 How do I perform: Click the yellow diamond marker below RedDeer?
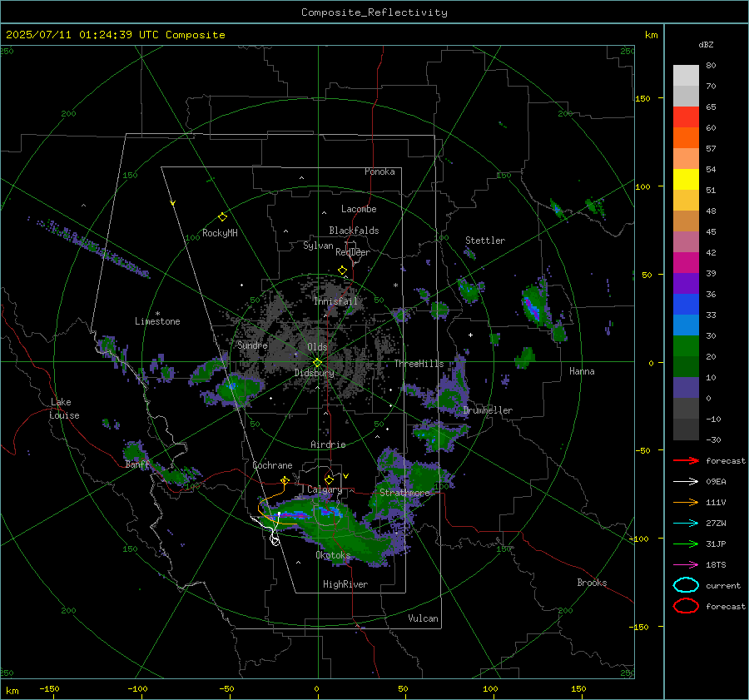pos(342,271)
